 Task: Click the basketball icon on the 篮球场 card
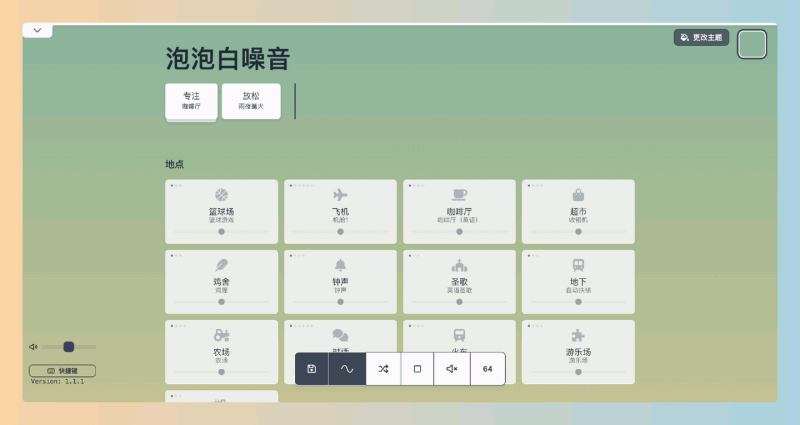[221, 195]
